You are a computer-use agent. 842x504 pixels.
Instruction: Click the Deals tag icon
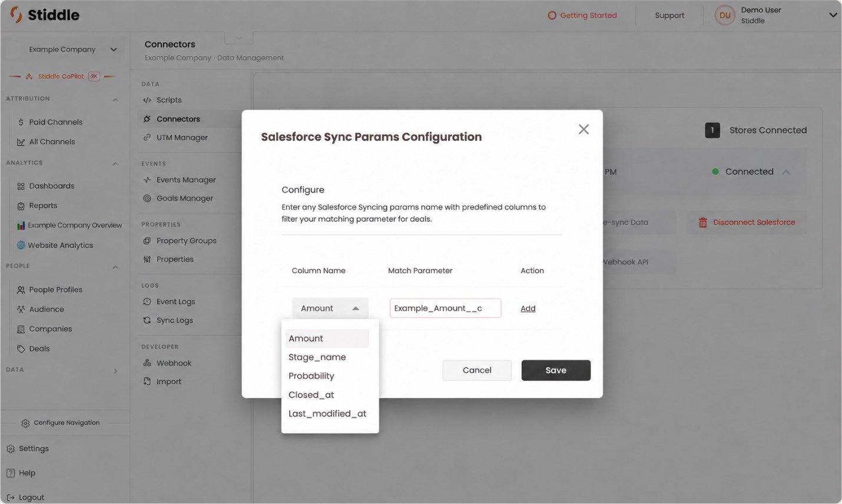pyautogui.click(x=21, y=349)
